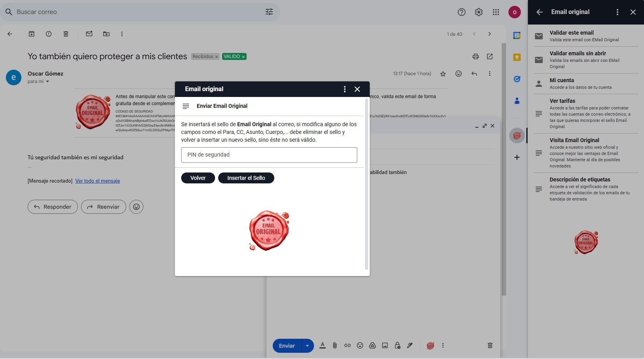Remove the Recibidos label
644x359 pixels.
coord(217,57)
